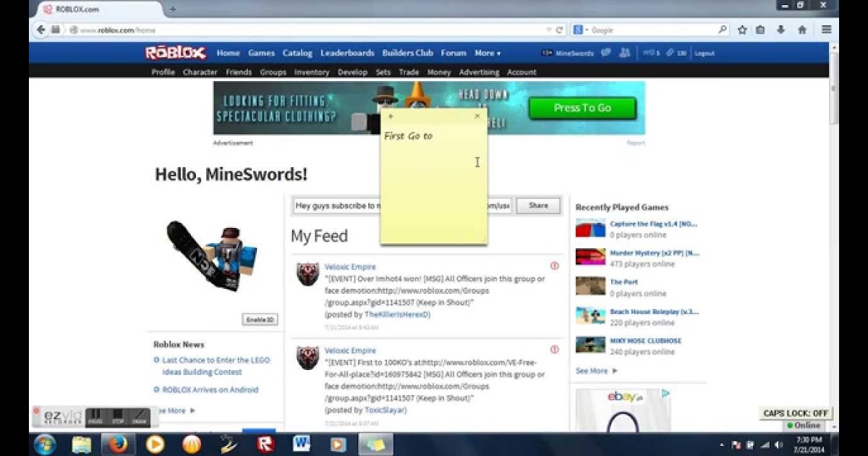Launch Roblox Studio from the taskbar
The height and width of the screenshot is (456, 868).
(265, 444)
